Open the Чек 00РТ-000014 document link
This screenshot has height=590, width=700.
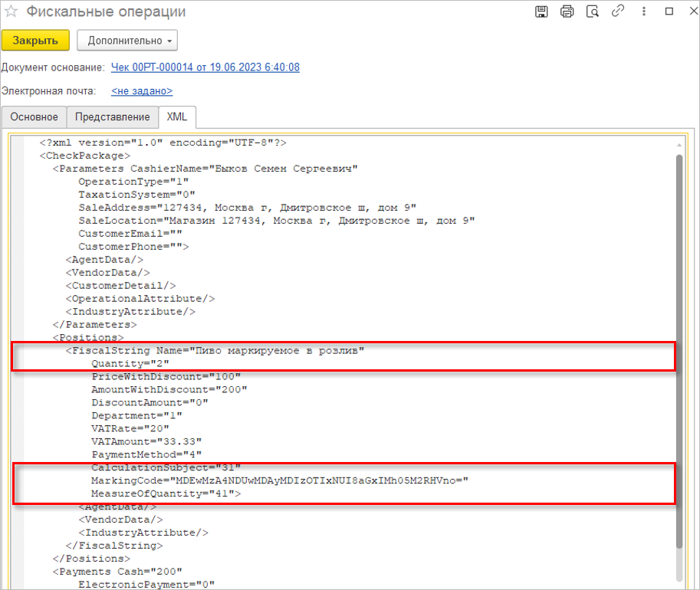(205, 67)
